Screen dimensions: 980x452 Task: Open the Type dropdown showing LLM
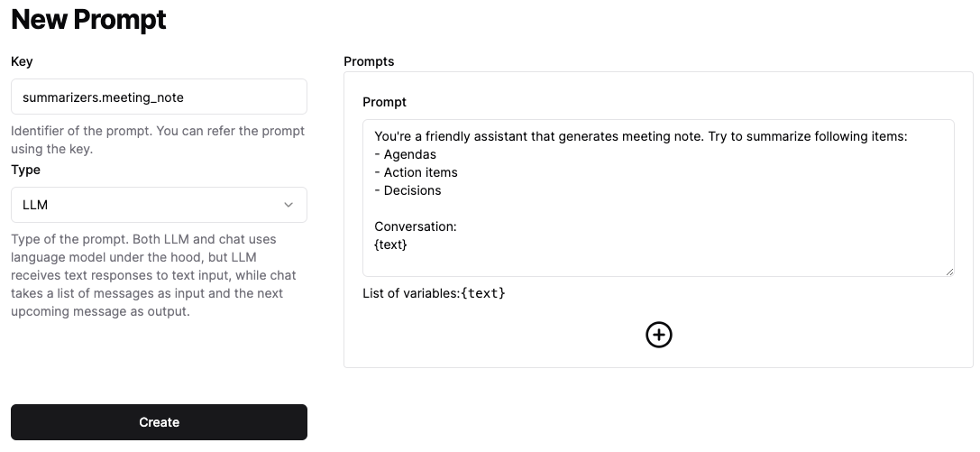point(159,205)
